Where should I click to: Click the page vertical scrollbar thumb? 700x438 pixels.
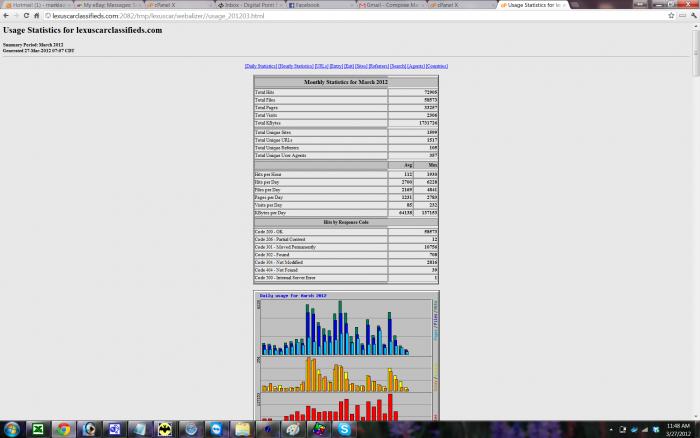tap(696, 53)
